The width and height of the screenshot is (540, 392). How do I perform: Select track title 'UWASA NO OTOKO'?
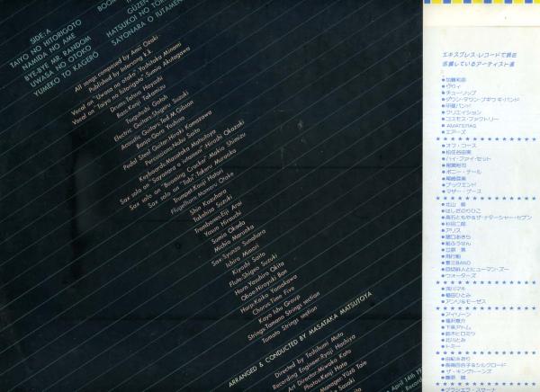60,67
